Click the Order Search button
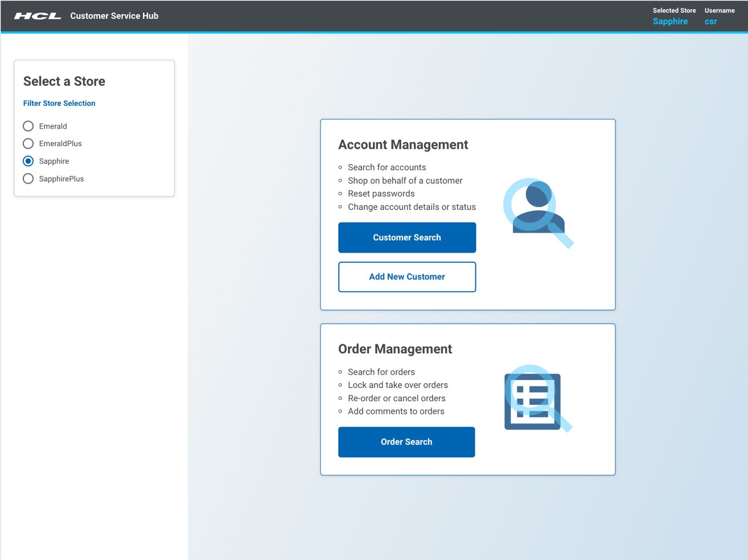Screen dimensions: 748x560 tap(406, 442)
